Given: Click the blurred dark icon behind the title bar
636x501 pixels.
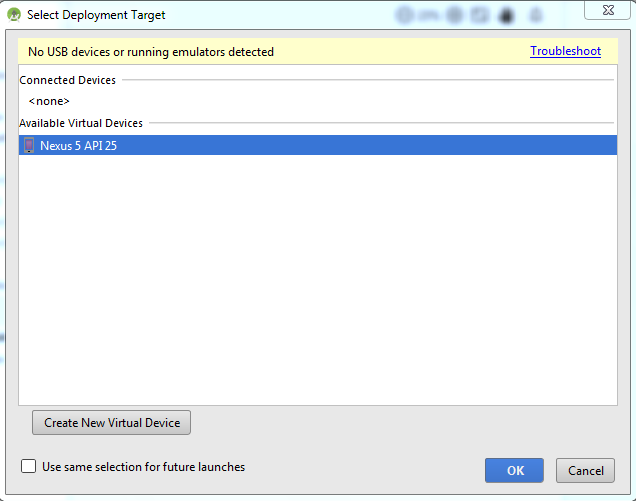Looking at the screenshot, I should point(506,16).
